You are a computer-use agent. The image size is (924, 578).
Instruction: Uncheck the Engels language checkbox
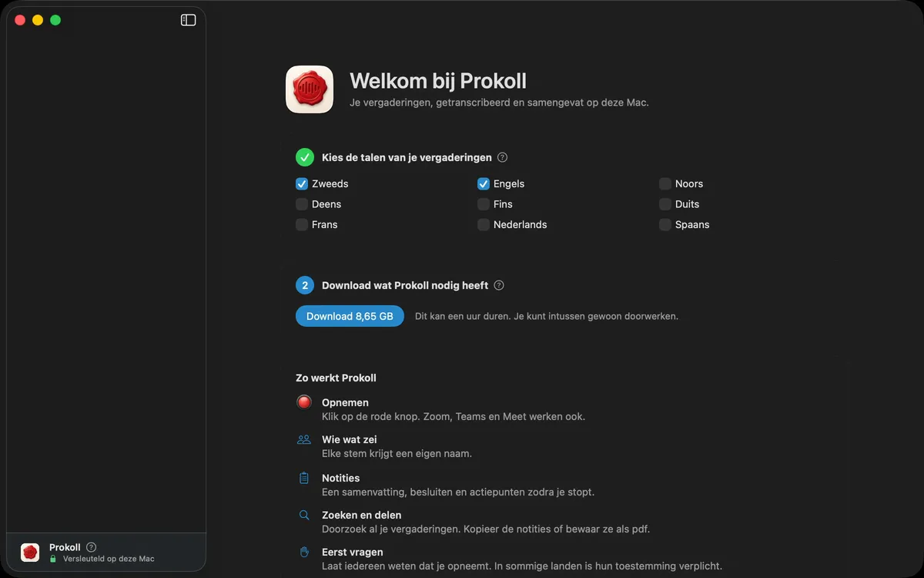coord(484,184)
